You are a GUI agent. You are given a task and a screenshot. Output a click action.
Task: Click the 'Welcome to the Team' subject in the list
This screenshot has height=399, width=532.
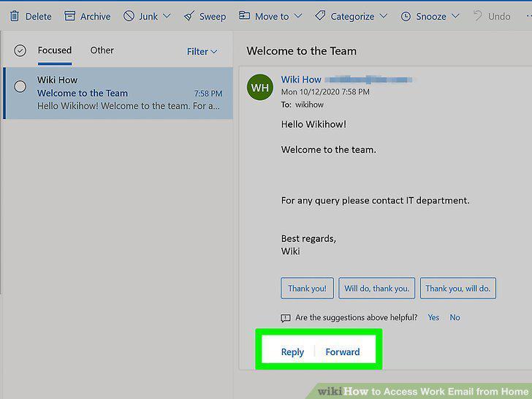tap(83, 93)
